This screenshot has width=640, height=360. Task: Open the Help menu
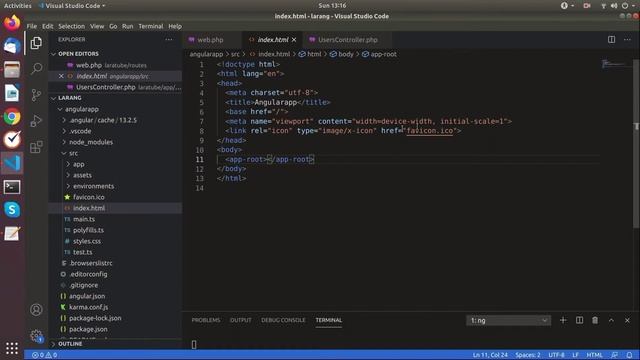pyautogui.click(x=175, y=26)
